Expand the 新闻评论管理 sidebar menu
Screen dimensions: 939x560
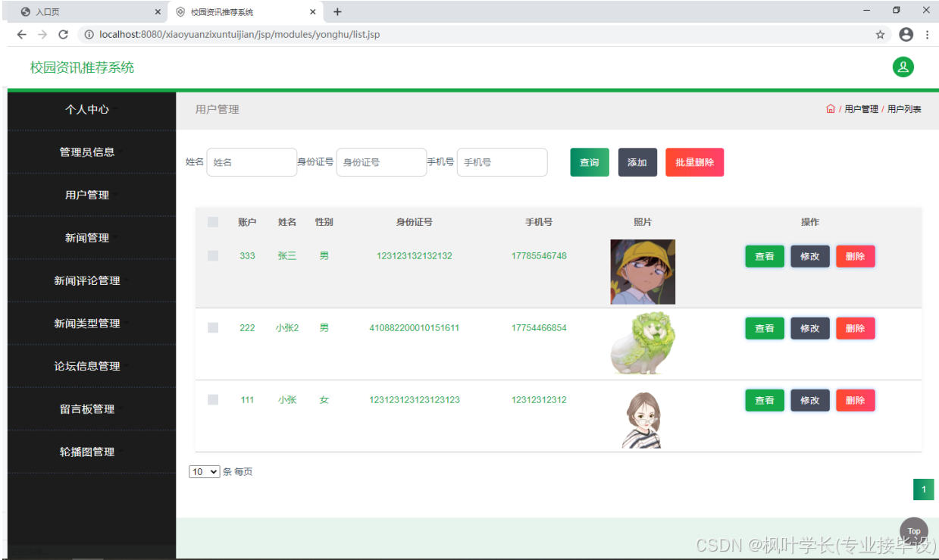tap(92, 280)
